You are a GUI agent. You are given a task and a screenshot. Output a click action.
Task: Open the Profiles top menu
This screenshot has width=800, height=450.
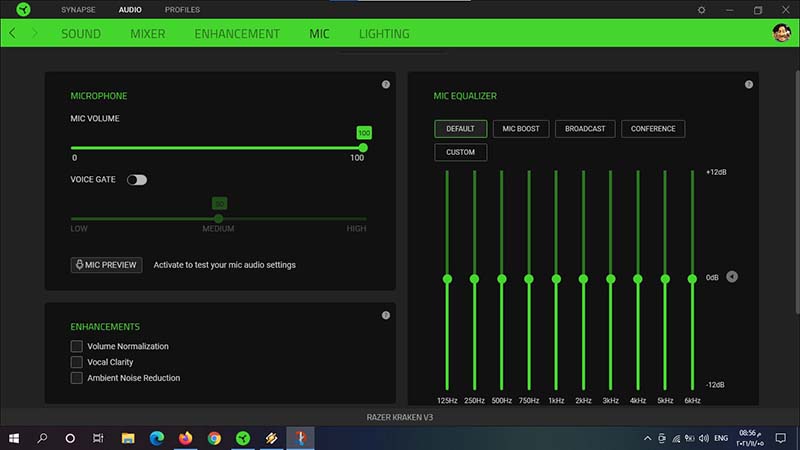[182, 10]
